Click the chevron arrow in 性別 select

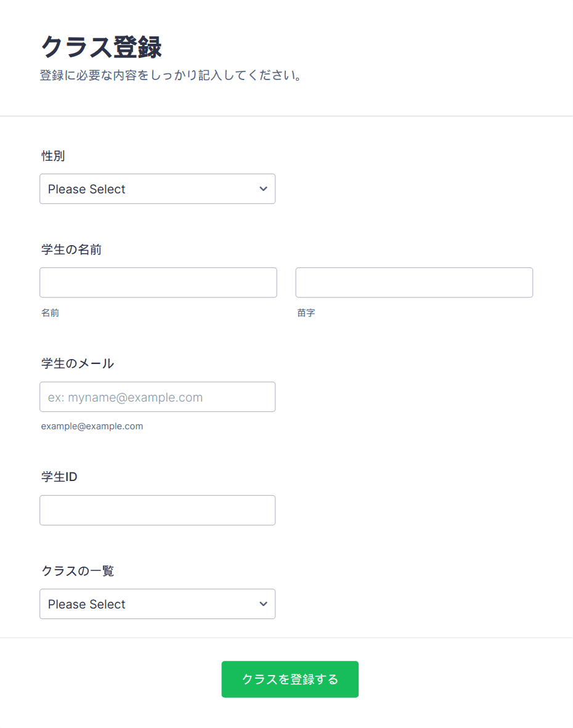(x=263, y=189)
